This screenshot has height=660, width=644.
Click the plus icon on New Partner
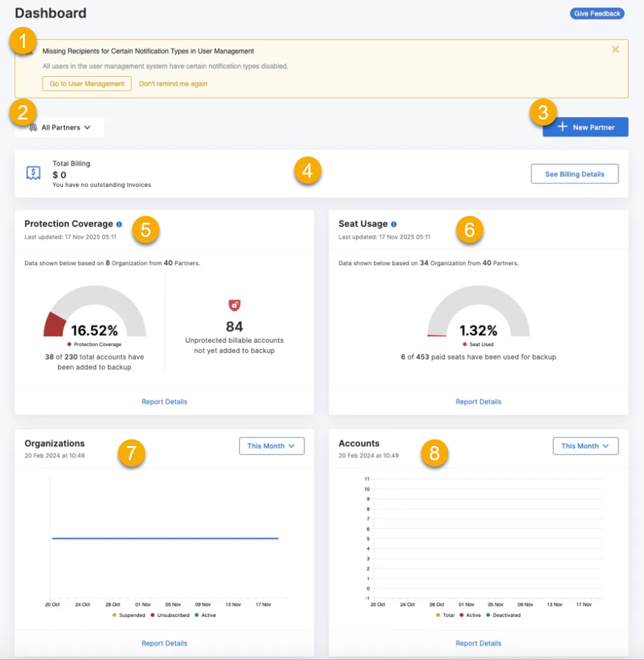point(562,127)
